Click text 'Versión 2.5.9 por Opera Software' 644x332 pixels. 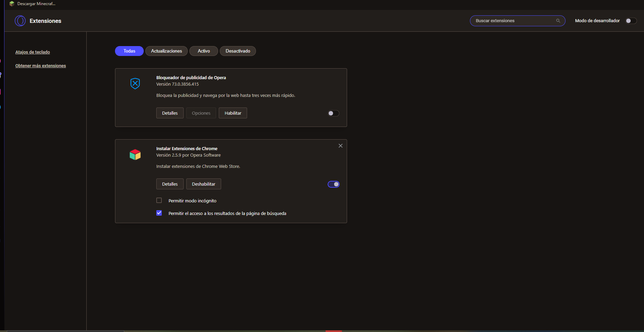point(188,155)
